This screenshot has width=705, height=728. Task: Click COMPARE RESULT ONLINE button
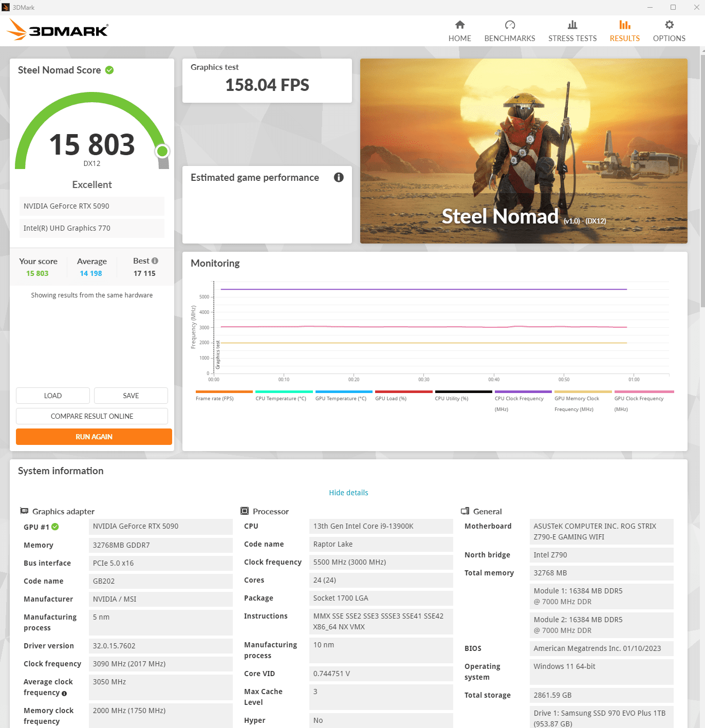[x=92, y=416]
